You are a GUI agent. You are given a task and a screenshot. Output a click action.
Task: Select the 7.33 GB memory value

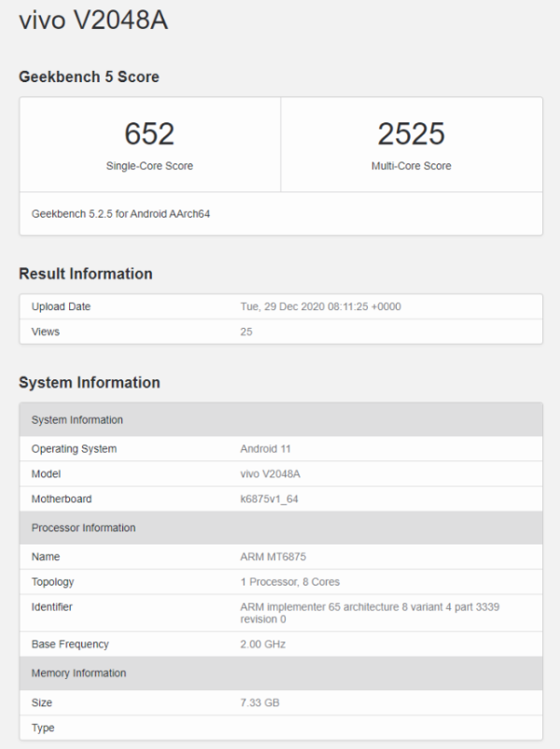tap(259, 702)
